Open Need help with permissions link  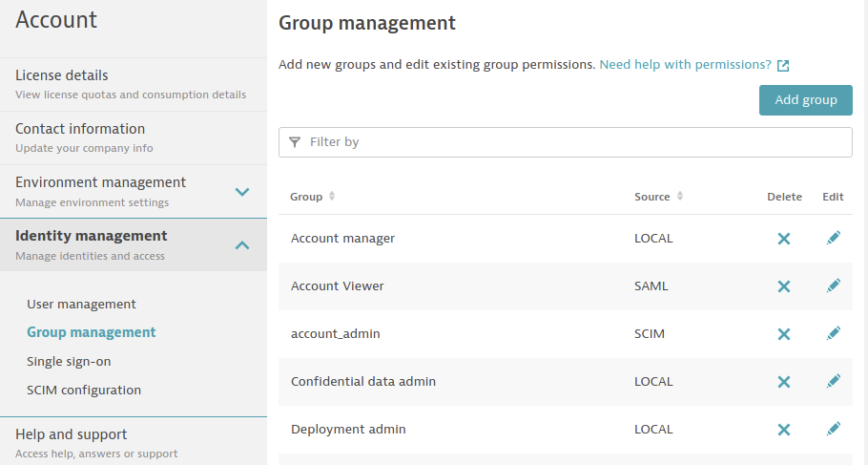685,64
